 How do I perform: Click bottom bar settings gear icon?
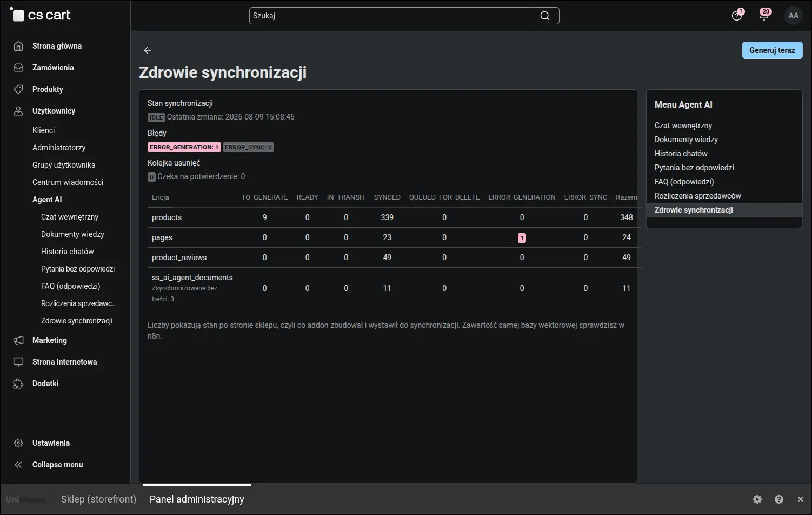pos(757,499)
